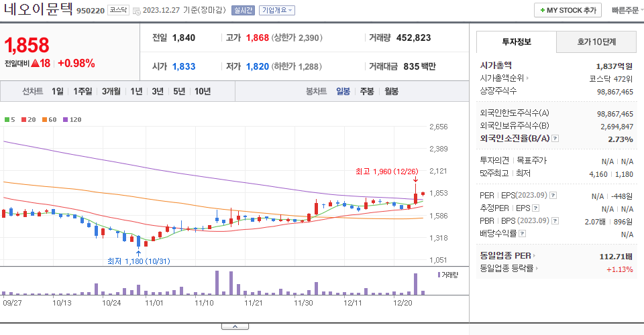This screenshot has width=644, height=335.
Task: Click sector change rate +1.13%
Action: click(620, 269)
